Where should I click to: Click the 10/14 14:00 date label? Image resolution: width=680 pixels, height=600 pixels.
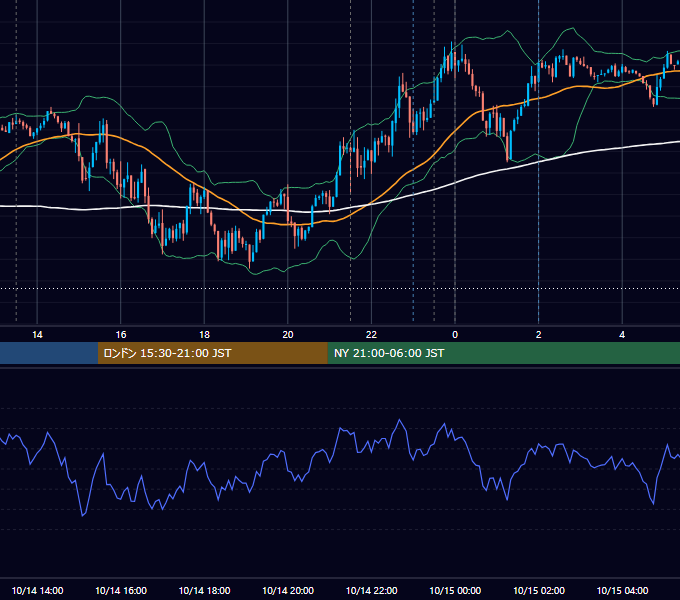37,591
